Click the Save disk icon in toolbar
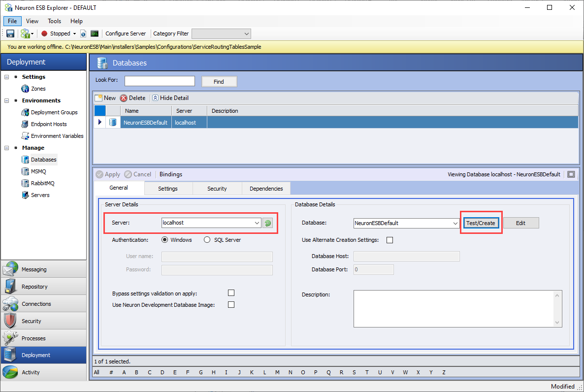This screenshot has height=392, width=584. pyautogui.click(x=10, y=33)
